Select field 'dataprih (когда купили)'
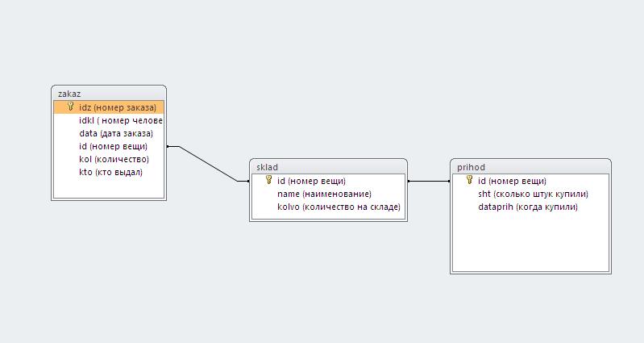 click(x=530, y=207)
